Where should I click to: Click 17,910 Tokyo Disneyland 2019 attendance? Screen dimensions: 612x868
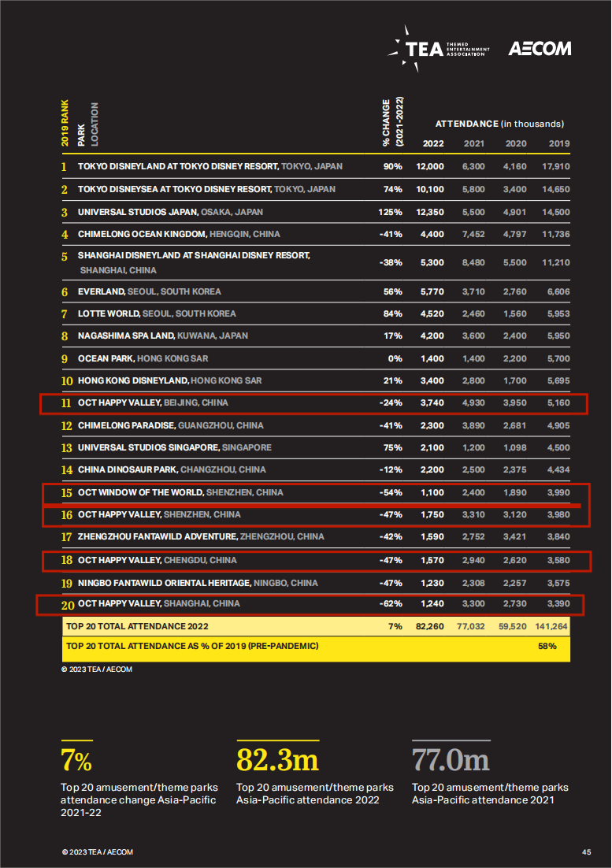tap(555, 166)
